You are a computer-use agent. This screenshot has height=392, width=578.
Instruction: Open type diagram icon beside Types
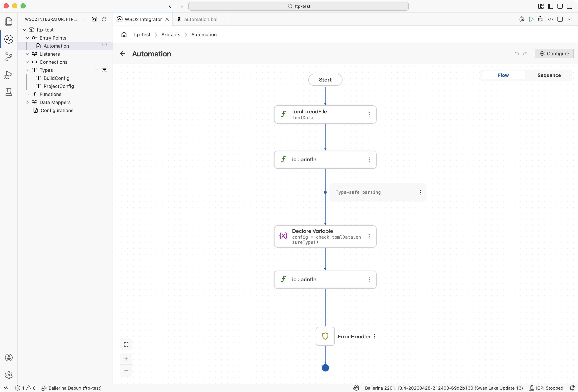click(105, 70)
